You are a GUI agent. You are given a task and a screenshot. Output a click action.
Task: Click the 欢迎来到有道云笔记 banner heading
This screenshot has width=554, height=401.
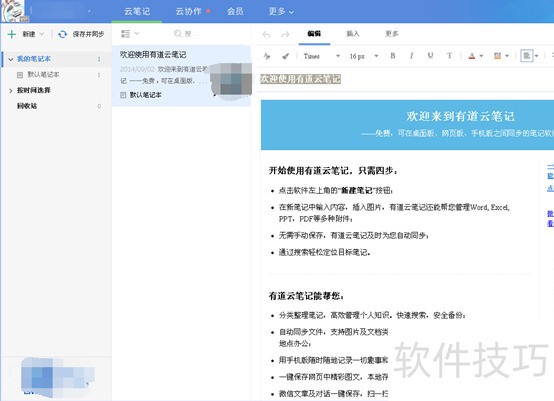tap(460, 116)
